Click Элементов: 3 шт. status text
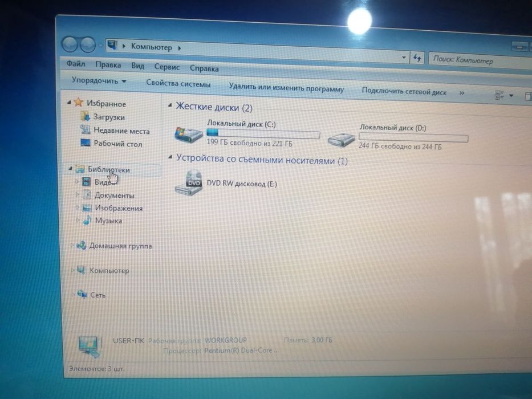 coord(97,368)
